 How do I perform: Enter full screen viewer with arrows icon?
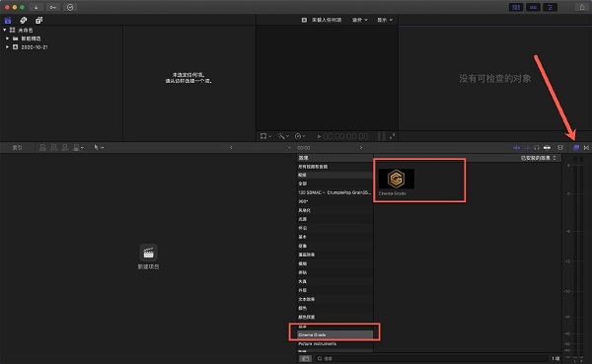click(393, 136)
